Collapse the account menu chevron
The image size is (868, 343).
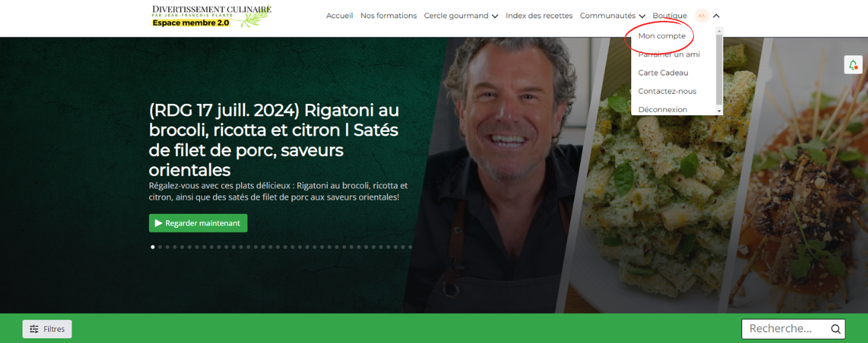(x=716, y=15)
